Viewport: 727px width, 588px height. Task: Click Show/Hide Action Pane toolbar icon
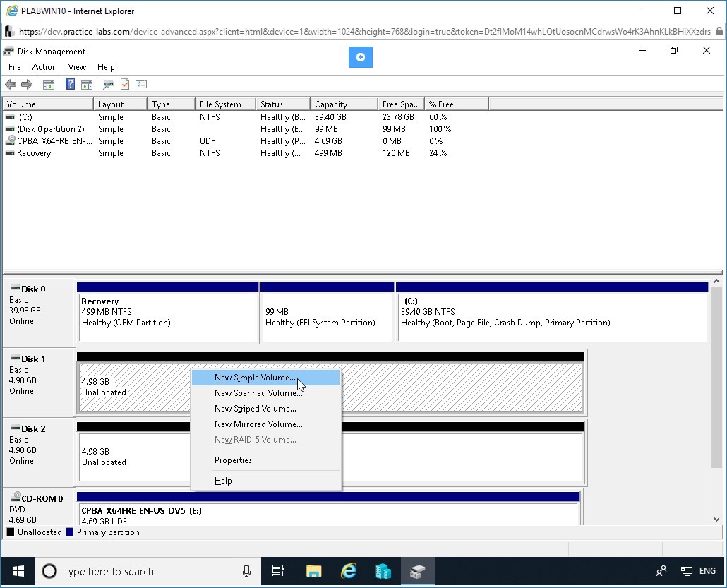click(x=87, y=85)
